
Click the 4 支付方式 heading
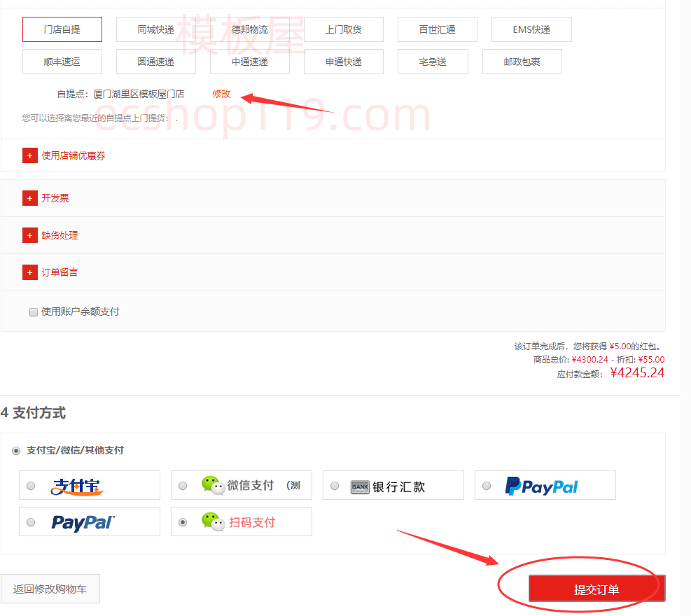click(33, 413)
